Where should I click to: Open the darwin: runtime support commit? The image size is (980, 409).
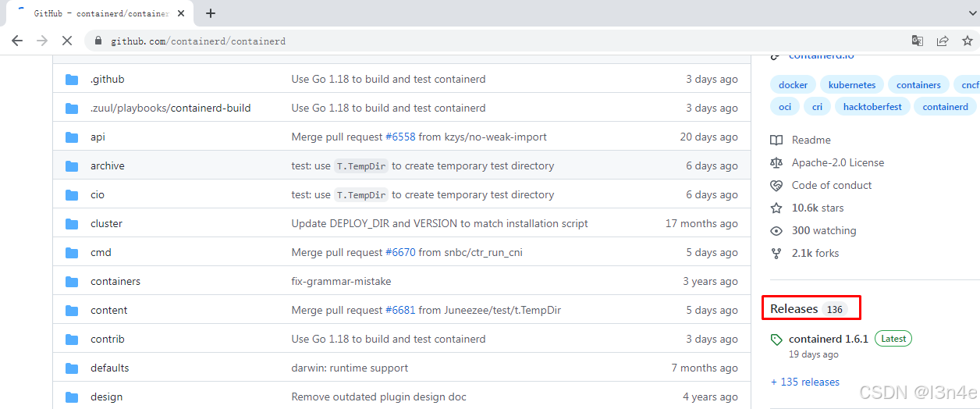point(350,368)
